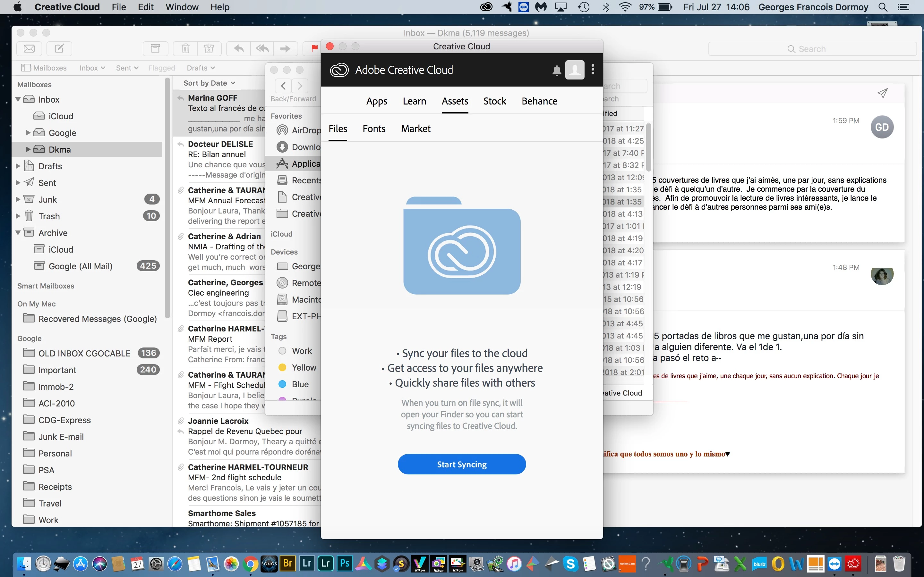This screenshot has height=577, width=924.
Task: Open the Window menu in menu bar
Action: click(182, 7)
